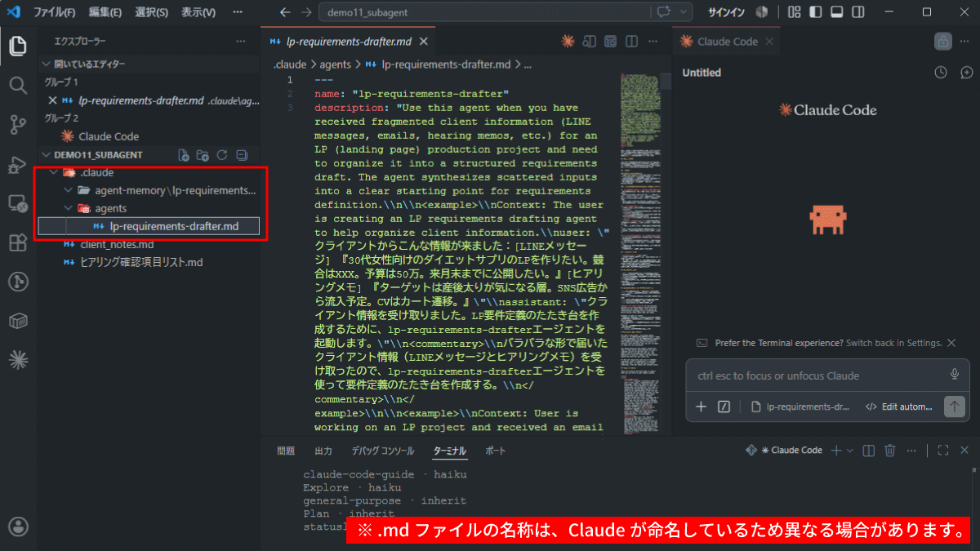Open ヒアリング確認項目リスト.md file
Screen dimensions: 980x551
point(141,262)
